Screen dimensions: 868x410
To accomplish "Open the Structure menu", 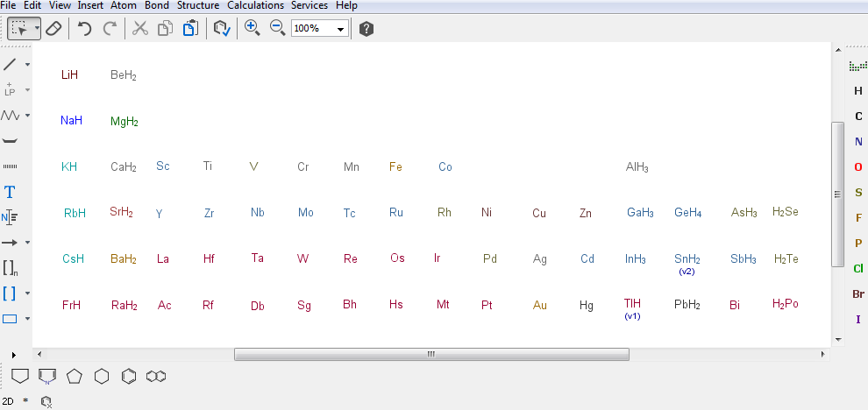I will coord(198,5).
